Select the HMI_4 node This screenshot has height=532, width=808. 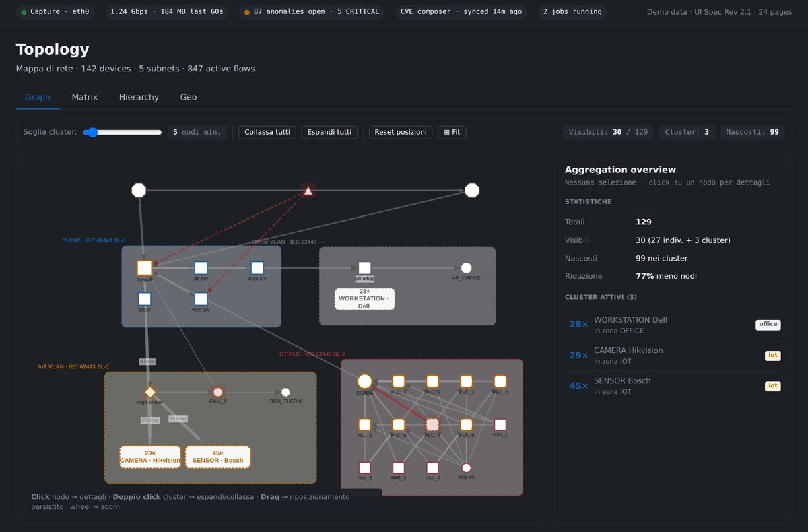point(432,468)
